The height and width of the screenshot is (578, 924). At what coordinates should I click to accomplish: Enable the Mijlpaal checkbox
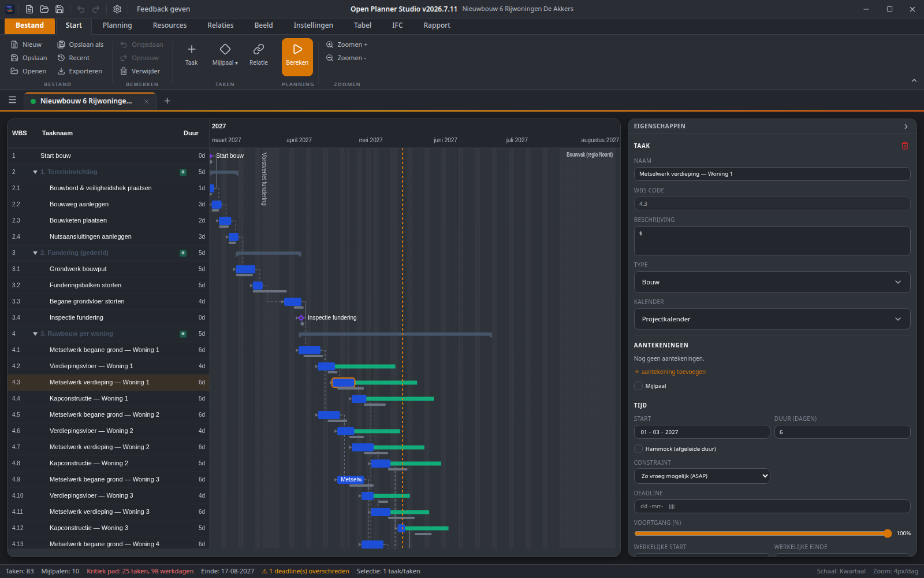click(638, 386)
